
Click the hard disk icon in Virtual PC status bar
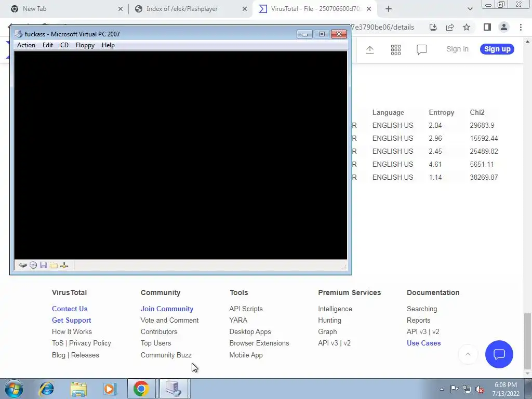23,265
